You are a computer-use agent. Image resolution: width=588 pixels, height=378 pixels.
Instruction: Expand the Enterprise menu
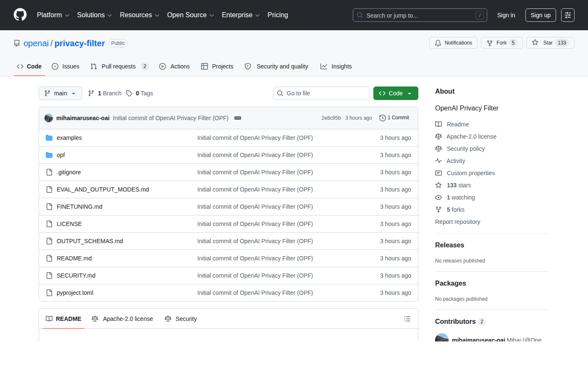coord(241,15)
